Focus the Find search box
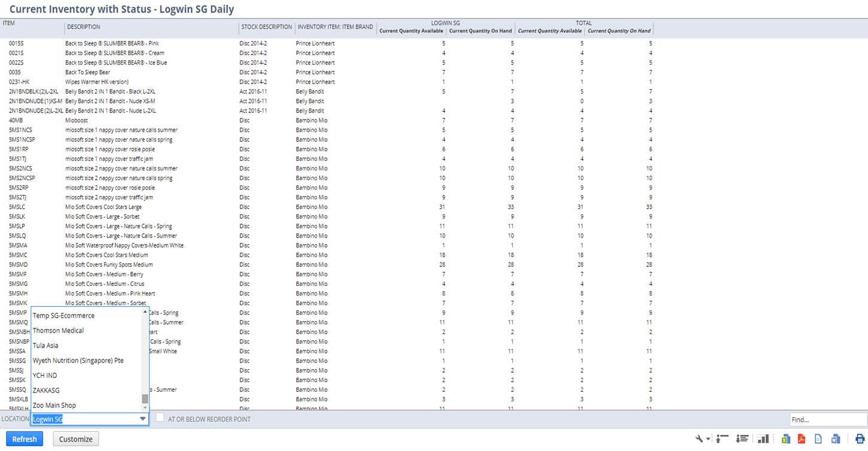Viewport: 868px width, 451px height. click(828, 420)
